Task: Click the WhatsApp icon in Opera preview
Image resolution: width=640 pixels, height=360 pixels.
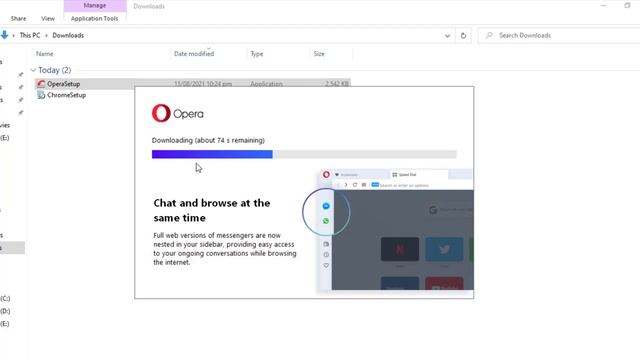Action: click(x=326, y=221)
